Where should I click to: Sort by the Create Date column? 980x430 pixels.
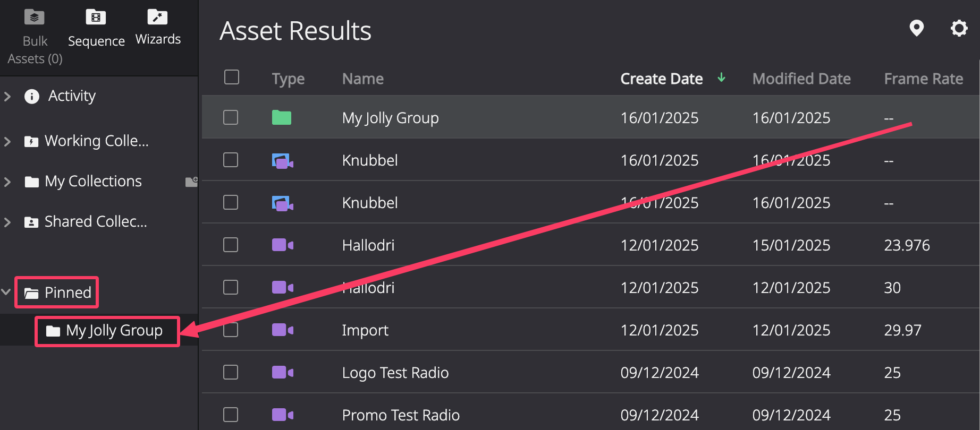tap(662, 79)
